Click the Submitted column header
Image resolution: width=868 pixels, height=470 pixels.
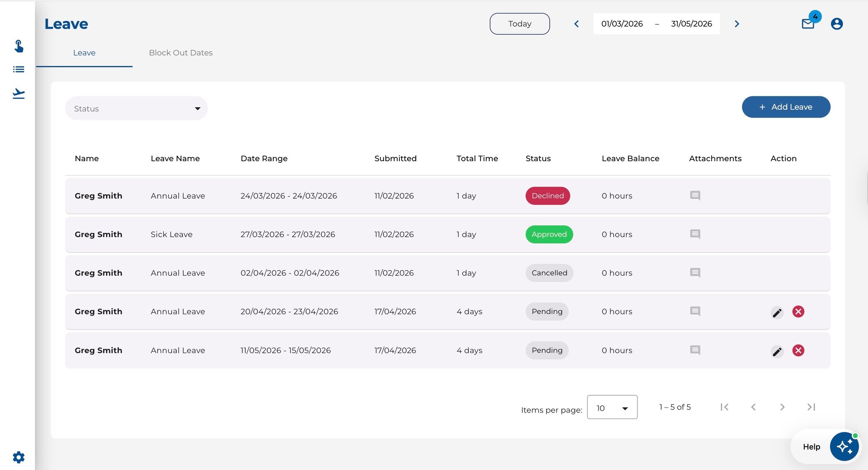click(395, 159)
